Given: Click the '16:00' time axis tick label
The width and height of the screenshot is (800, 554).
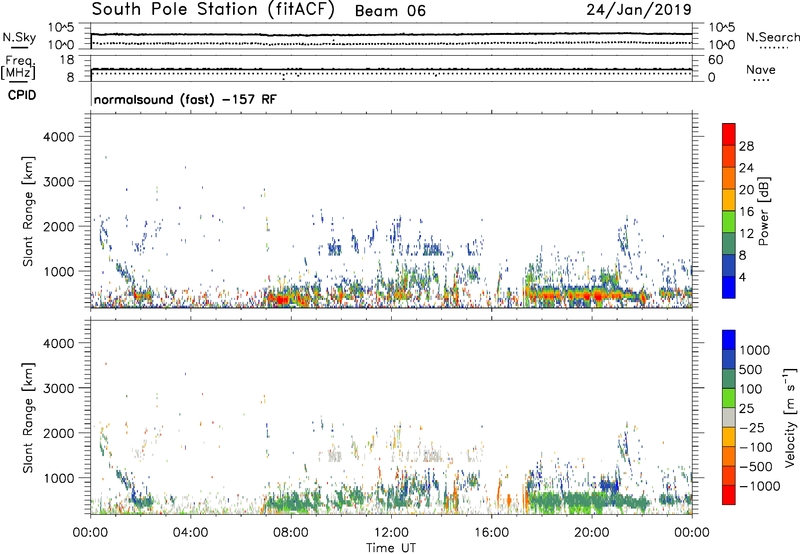Looking at the screenshot, I should point(492,533).
